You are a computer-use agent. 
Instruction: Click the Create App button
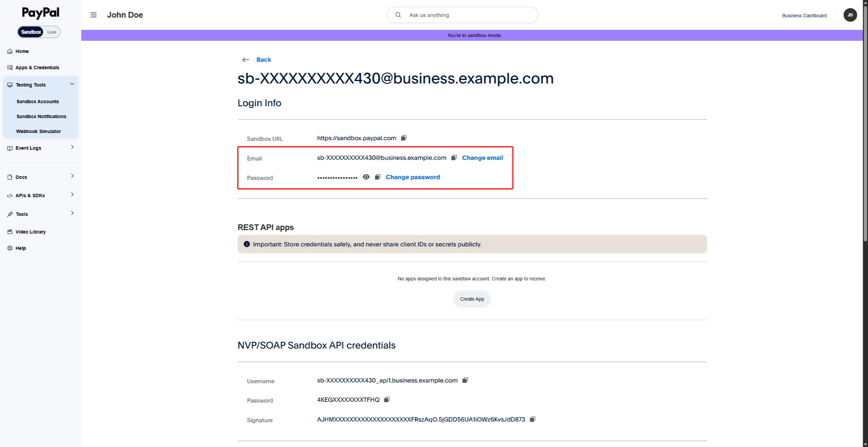pyautogui.click(x=472, y=299)
